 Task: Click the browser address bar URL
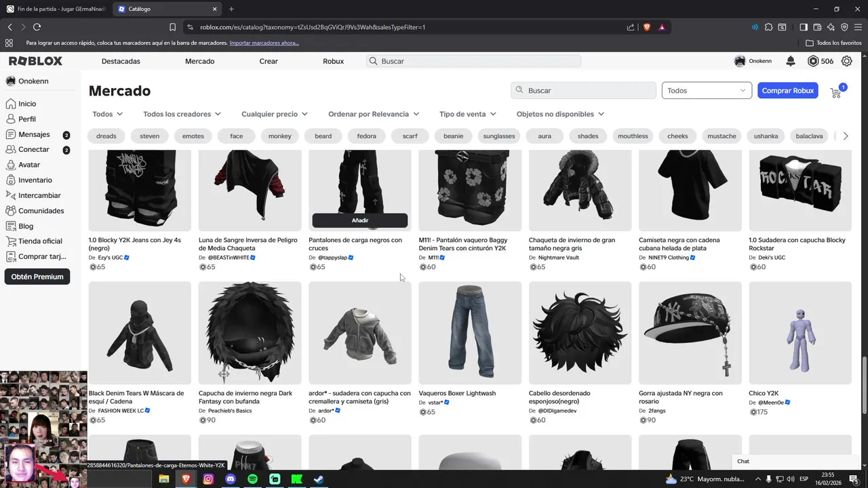pos(312,27)
